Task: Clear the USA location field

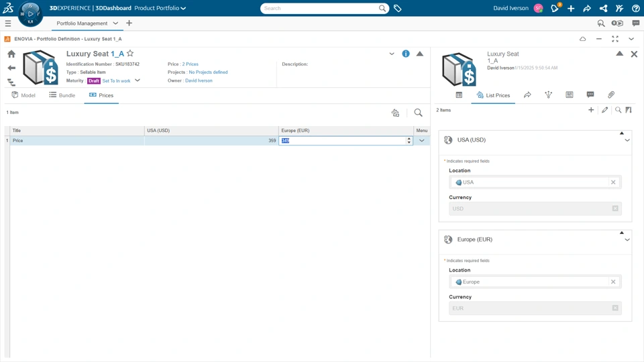Action: click(613, 182)
